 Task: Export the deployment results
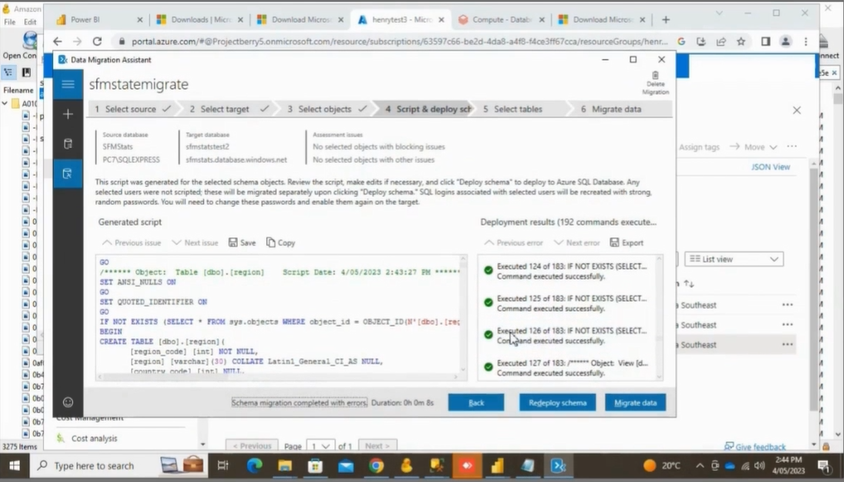tap(627, 242)
